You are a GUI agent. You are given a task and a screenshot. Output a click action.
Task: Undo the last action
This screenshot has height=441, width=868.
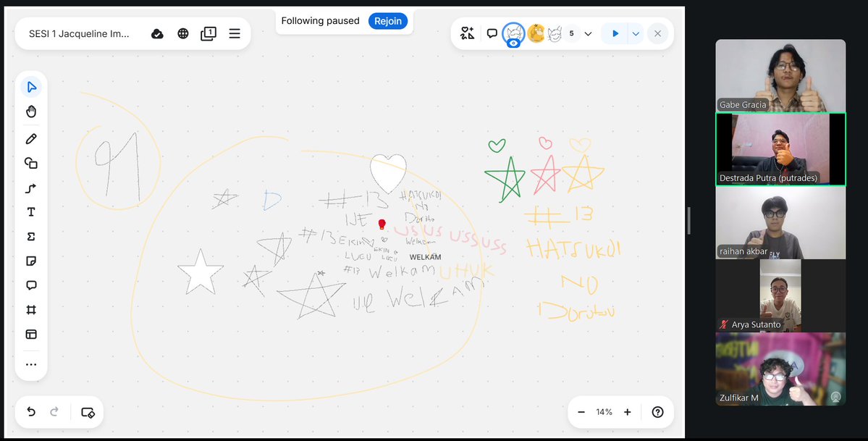tap(31, 412)
